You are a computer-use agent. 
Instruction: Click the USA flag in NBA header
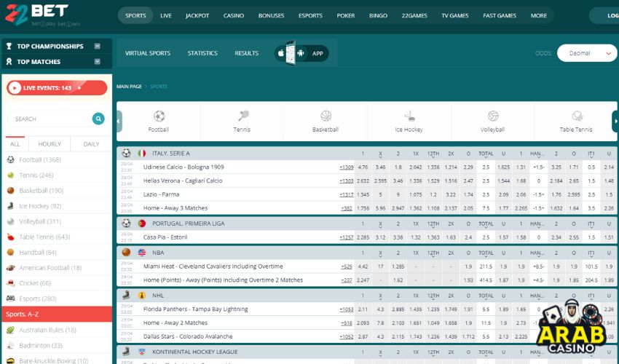tap(142, 253)
